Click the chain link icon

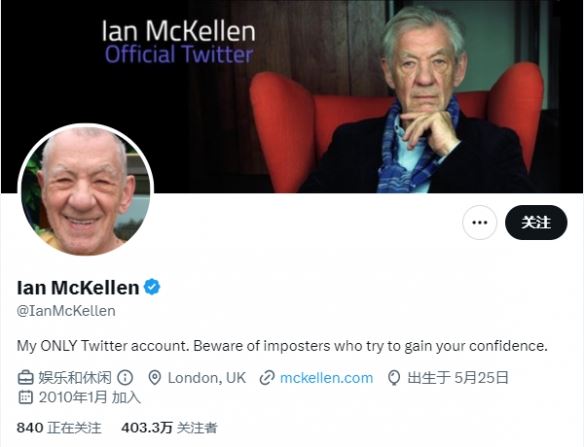click(267, 378)
